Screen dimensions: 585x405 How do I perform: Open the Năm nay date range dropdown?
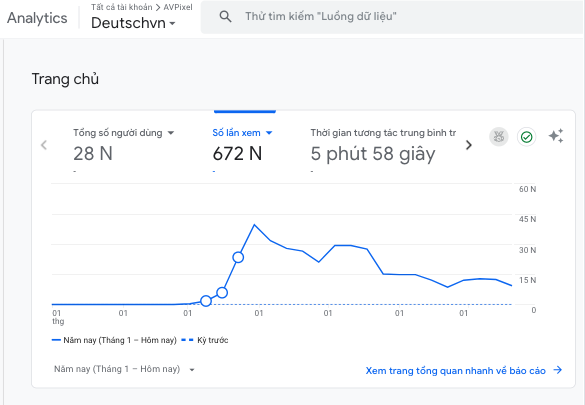(124, 369)
